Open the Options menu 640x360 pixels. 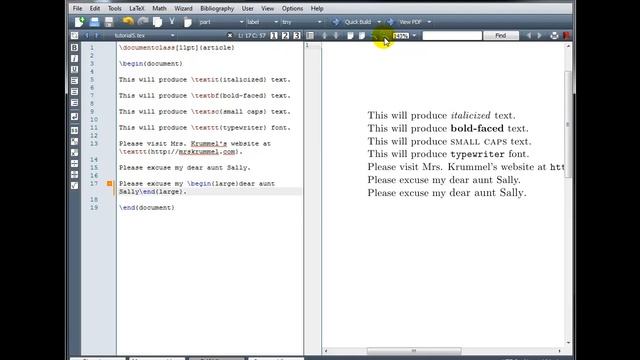(x=292, y=8)
